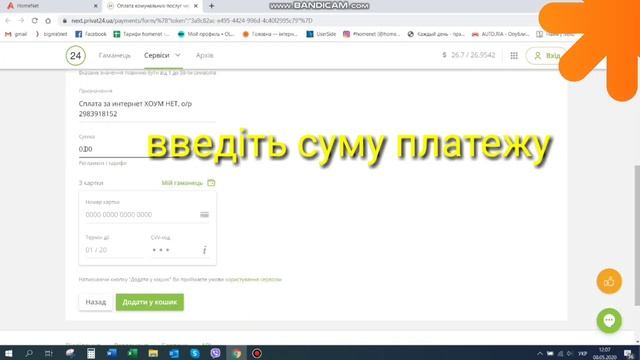640x360 pixels.
Task: Open the green chat support button
Action: 609,320
